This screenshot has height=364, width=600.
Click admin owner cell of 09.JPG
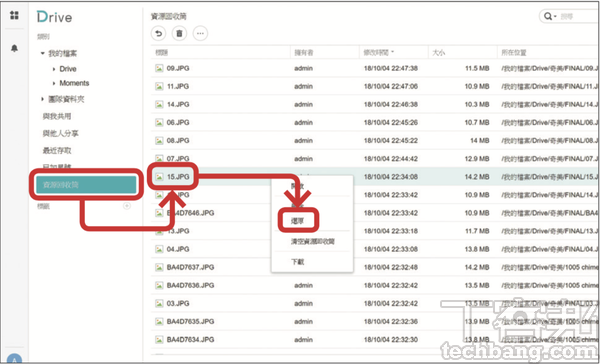click(303, 69)
